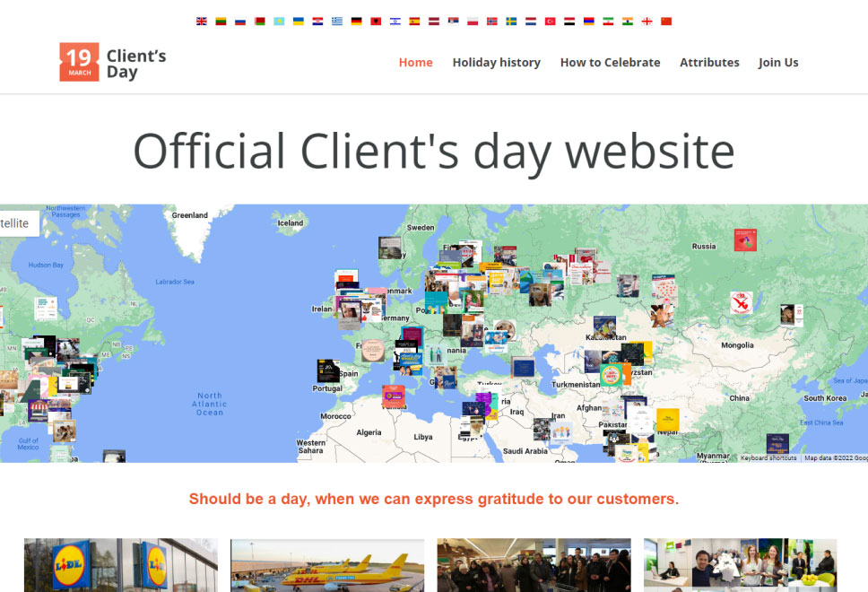The height and width of the screenshot is (592, 868).
Task: Click the Join Us navigation link
Action: pos(778,63)
